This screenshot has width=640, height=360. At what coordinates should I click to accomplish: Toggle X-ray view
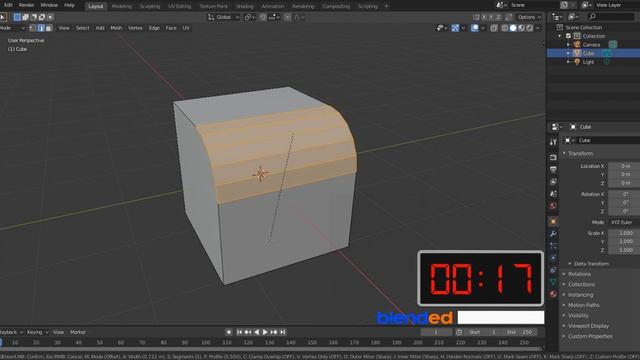coord(494,28)
